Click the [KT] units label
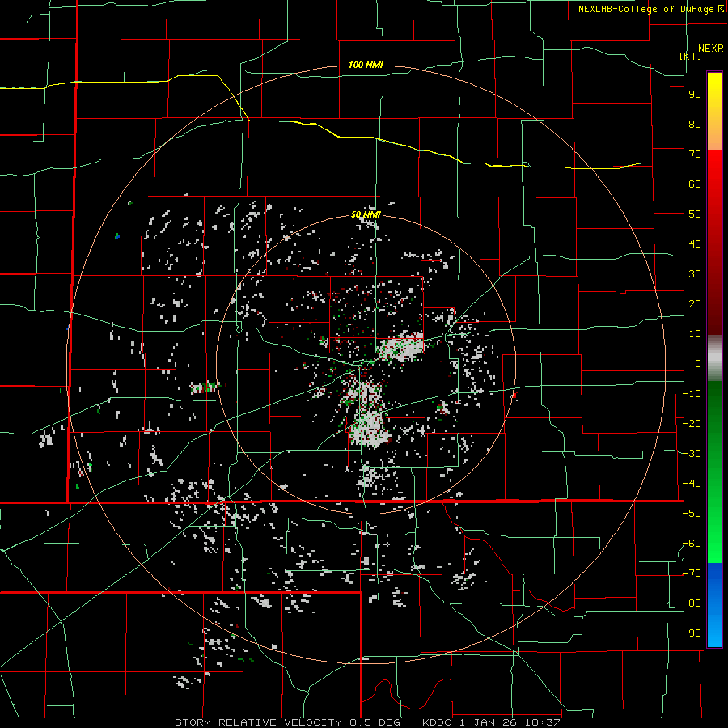 [691, 56]
